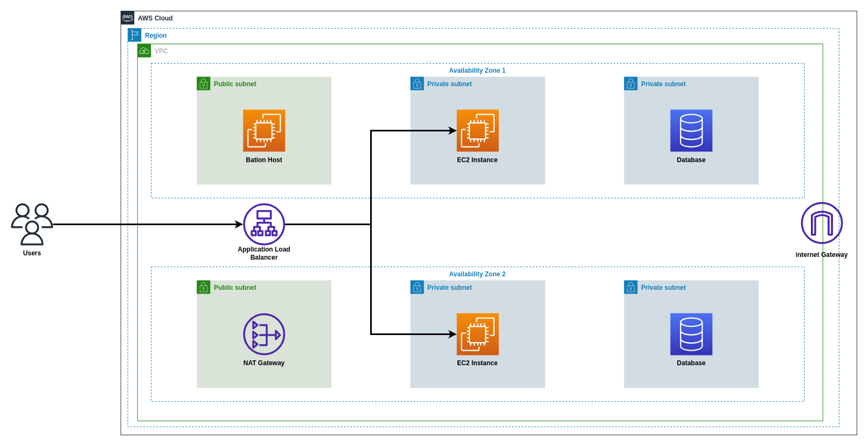The width and height of the screenshot is (868, 446).
Task: Click 'Private subnet' label above EC2 in Zone 1
Action: click(x=449, y=84)
